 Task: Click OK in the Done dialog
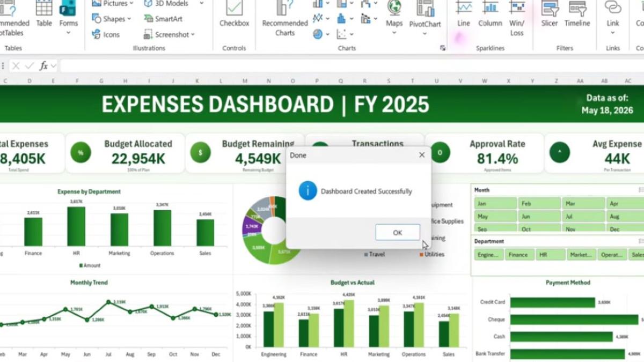tap(398, 233)
